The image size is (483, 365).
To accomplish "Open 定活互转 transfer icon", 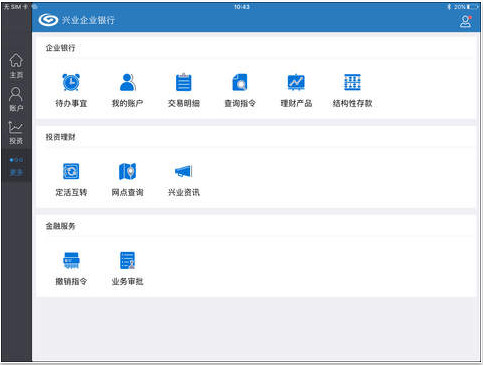I will [x=71, y=171].
